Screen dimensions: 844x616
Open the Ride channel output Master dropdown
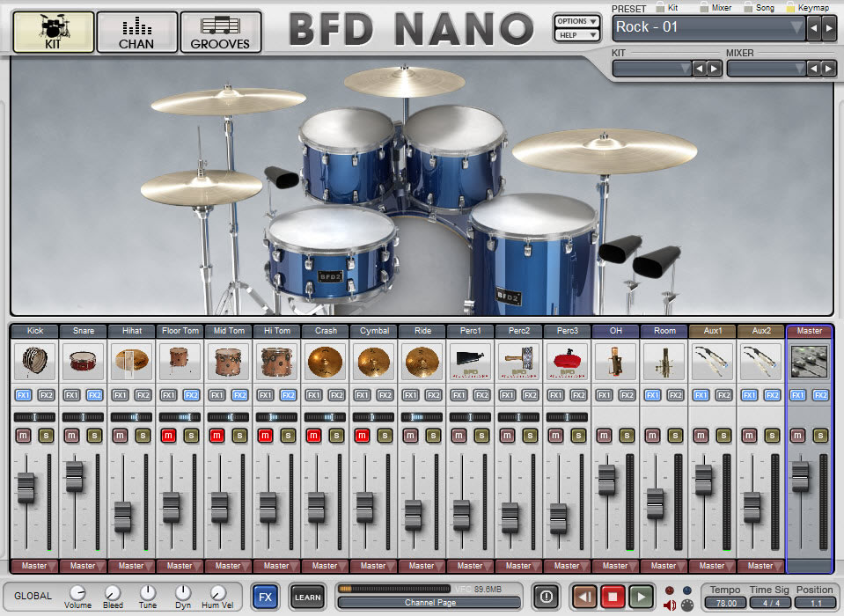click(422, 566)
